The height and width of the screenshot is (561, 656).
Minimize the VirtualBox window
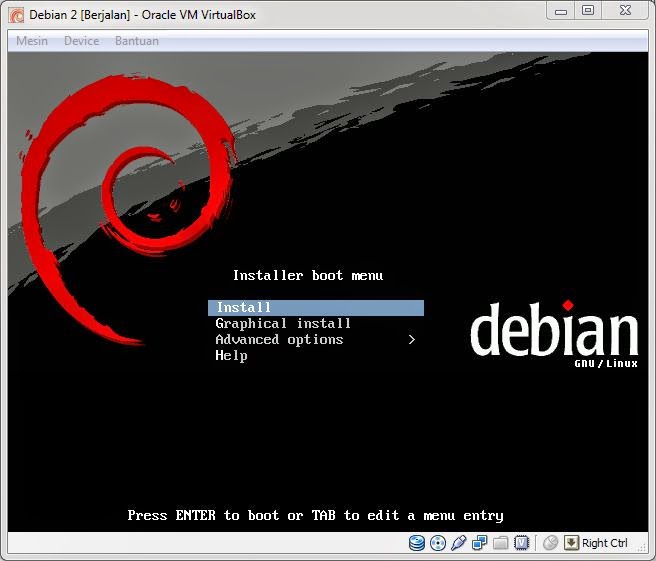coord(561,11)
